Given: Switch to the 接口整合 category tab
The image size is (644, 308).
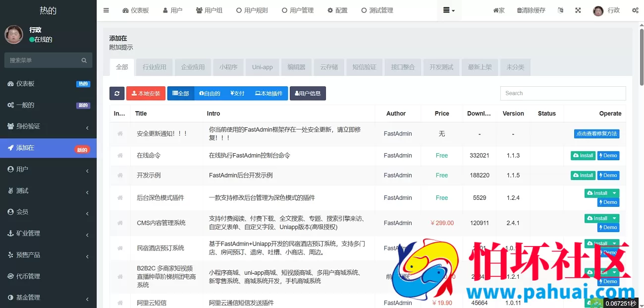Looking at the screenshot, I should 403,67.
